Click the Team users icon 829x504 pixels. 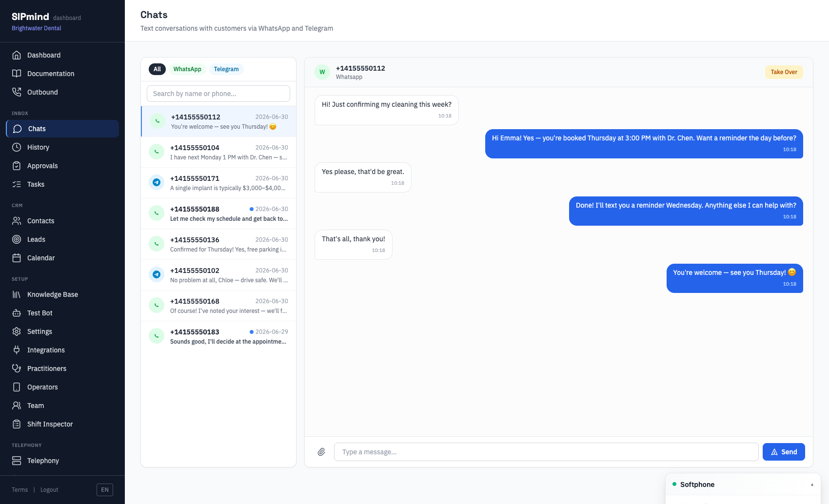17,406
